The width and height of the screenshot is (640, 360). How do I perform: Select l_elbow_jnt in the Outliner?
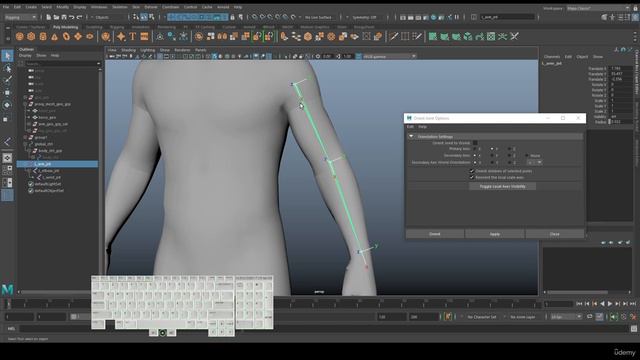(x=49, y=171)
